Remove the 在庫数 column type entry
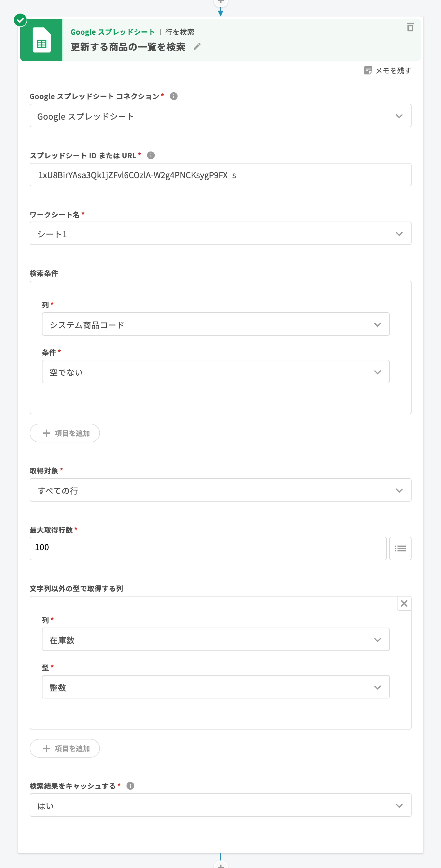The image size is (441, 868). [404, 603]
